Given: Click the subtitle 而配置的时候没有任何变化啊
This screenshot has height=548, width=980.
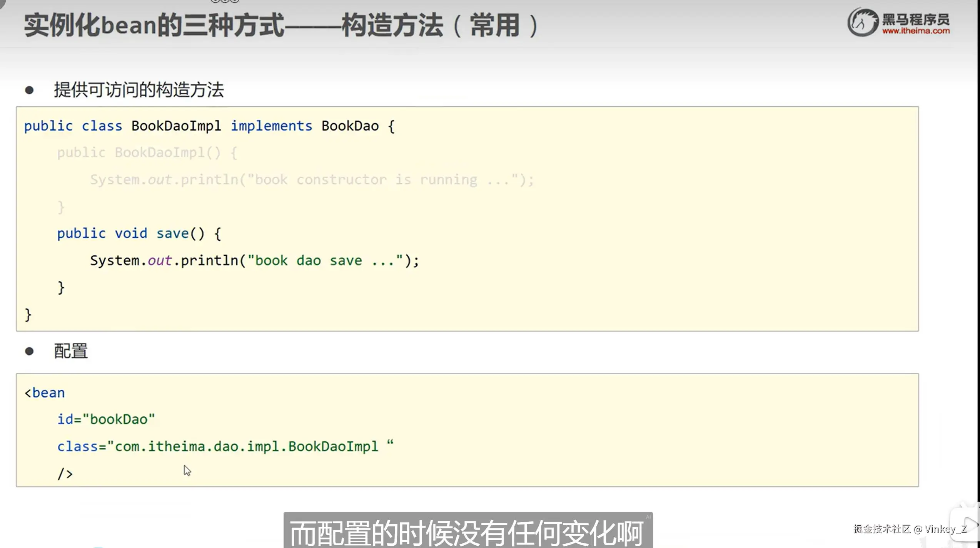Looking at the screenshot, I should 467,533.
